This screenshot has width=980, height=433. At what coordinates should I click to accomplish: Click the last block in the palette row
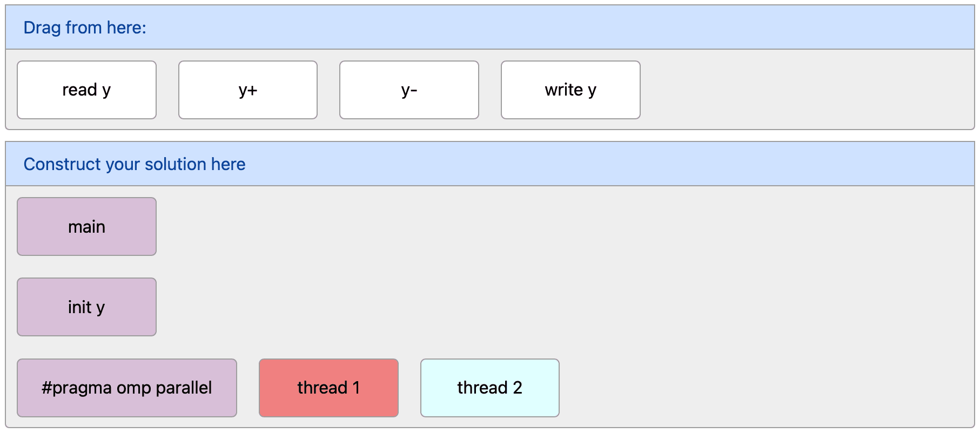point(570,90)
